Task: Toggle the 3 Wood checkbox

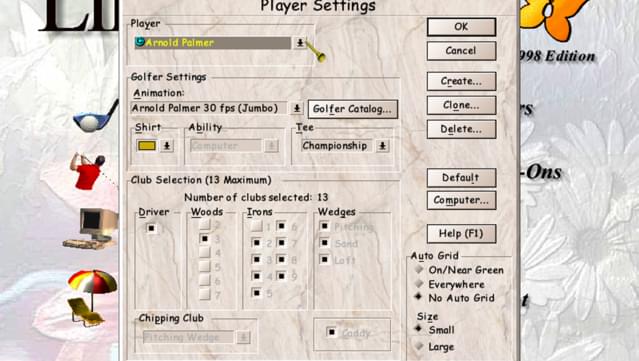Action: tap(205, 239)
